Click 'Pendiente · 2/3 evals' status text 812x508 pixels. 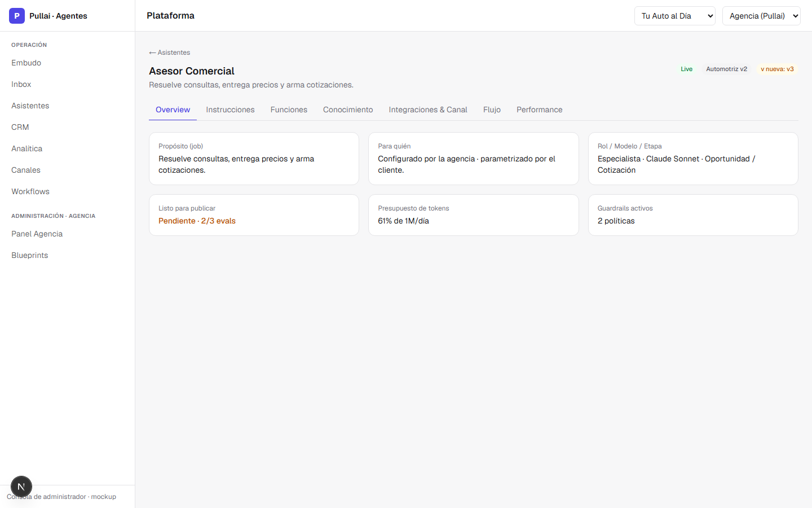pyautogui.click(x=197, y=221)
